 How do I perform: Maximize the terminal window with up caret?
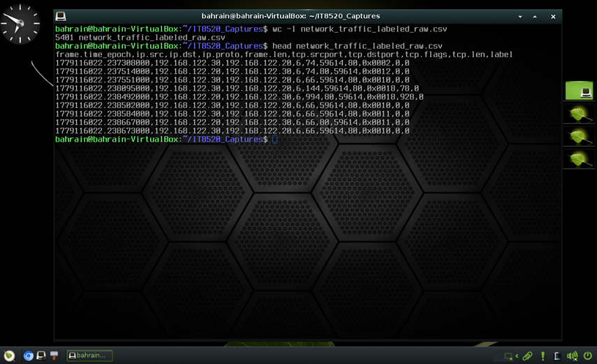535,17
